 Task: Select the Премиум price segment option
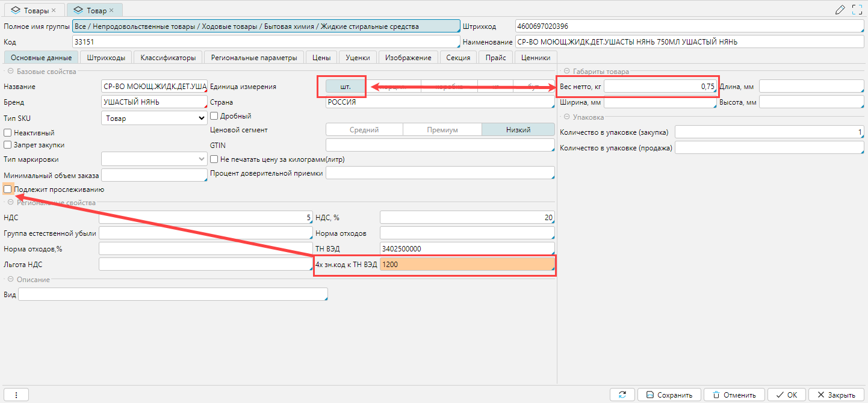[442, 129]
